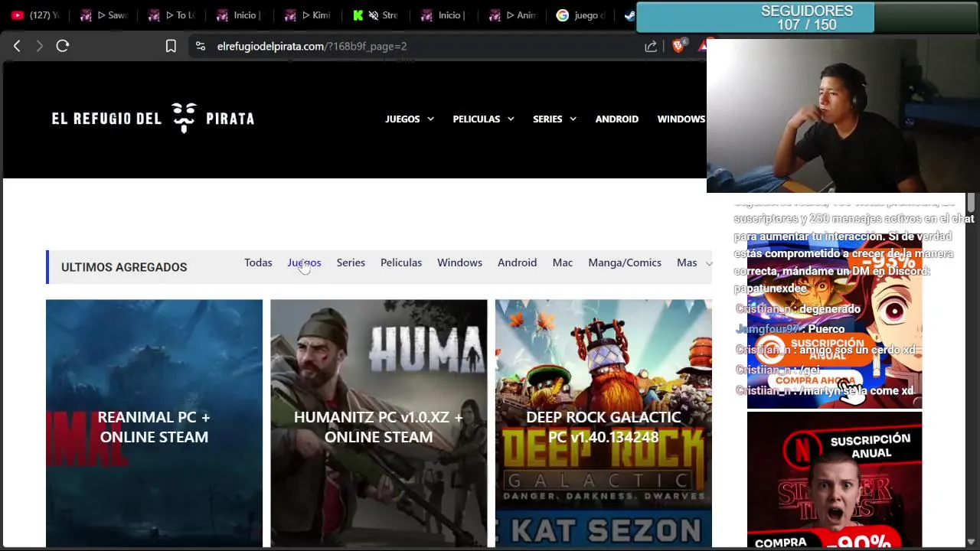Switch to the 'Anim' browser tab
This screenshot has width=980, height=551.
[x=512, y=15]
